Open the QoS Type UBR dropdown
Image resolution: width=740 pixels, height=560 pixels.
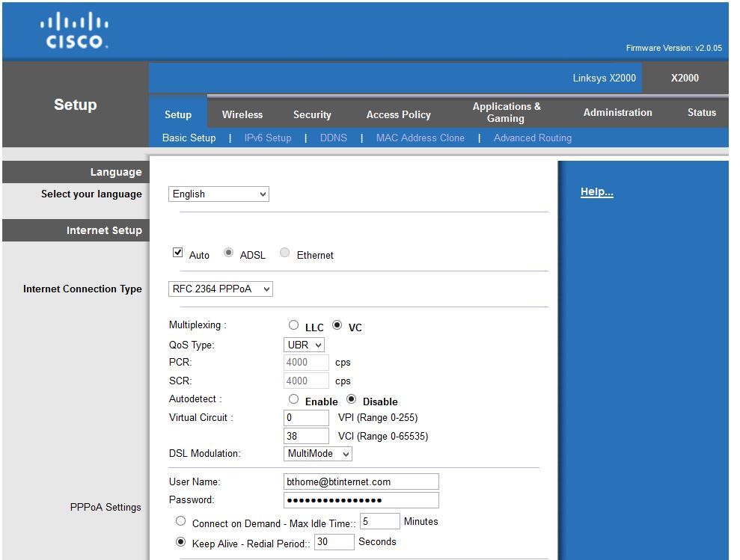304,345
